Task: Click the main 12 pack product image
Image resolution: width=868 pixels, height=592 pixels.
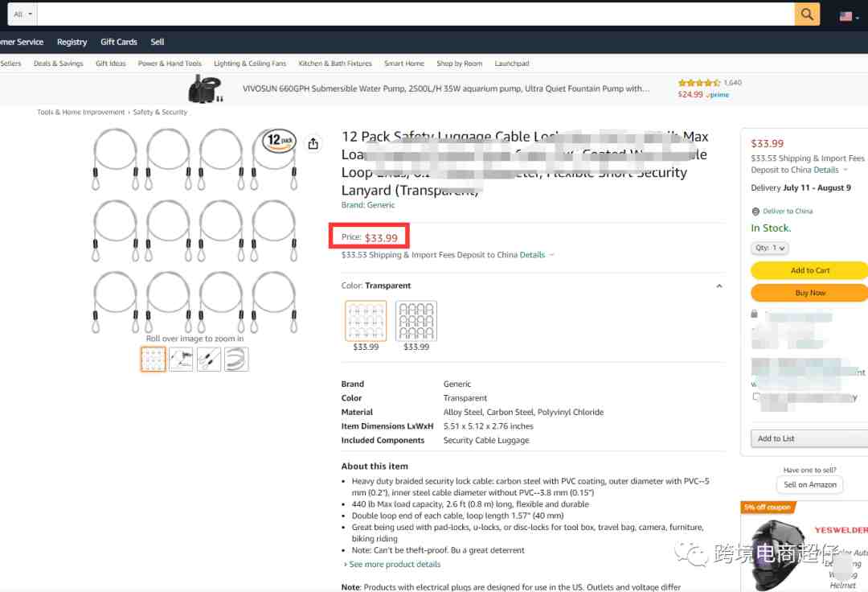Action: tap(194, 230)
